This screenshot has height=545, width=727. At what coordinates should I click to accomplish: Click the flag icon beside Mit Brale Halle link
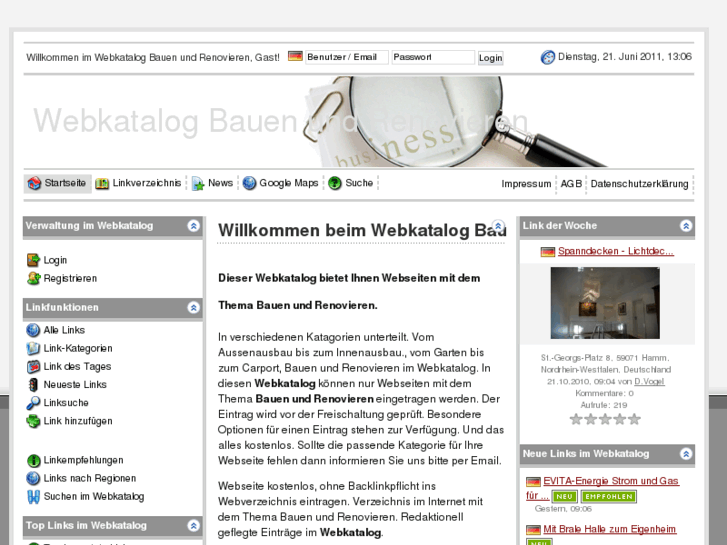click(533, 529)
